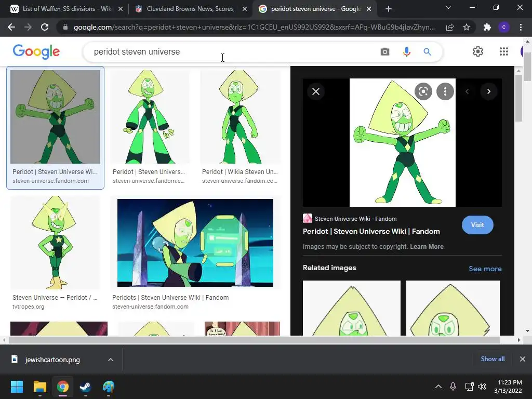
Task: Open the Learn More copyright link
Action: tap(427, 247)
